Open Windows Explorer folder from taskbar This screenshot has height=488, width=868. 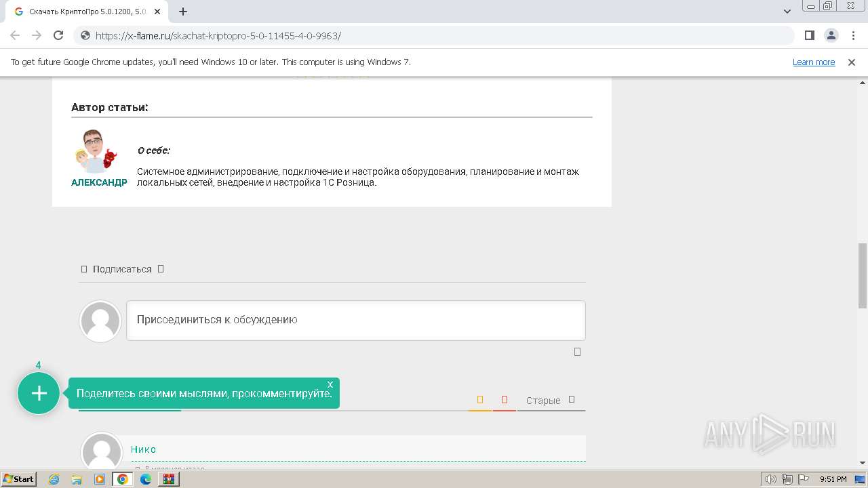coord(77,479)
